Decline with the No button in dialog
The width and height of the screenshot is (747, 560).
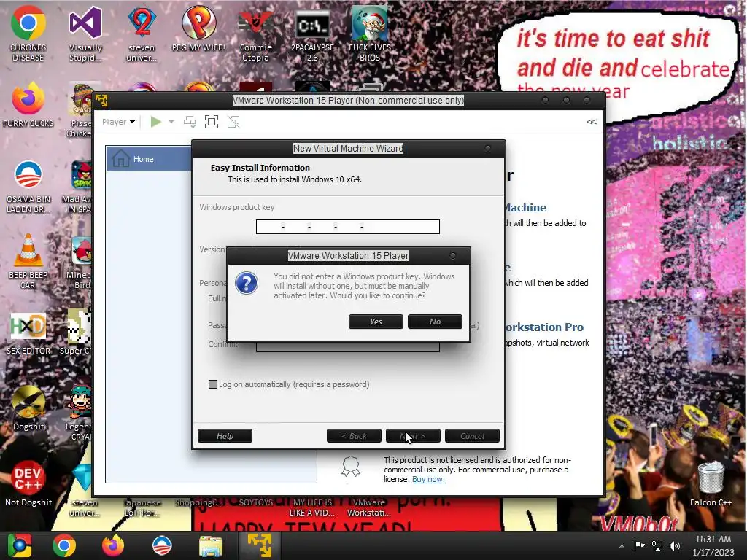(x=435, y=322)
